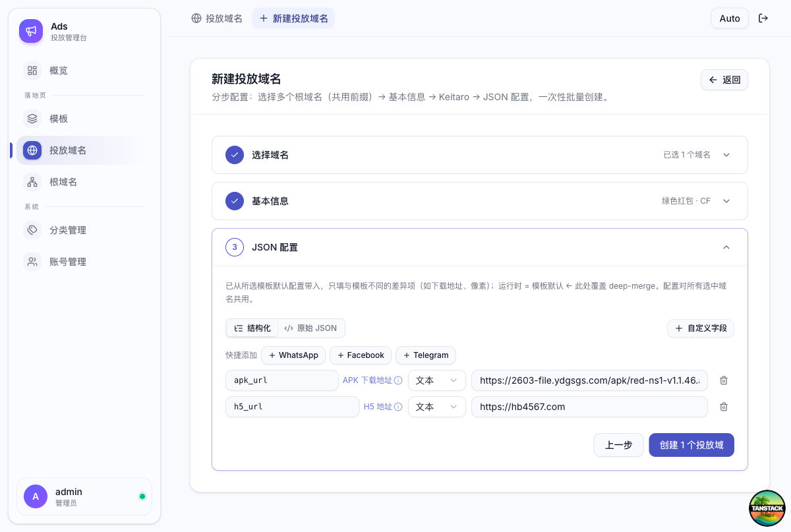Viewport: 791px width, 532px height.
Task: Go to 账号管理 account management
Action: coord(84,262)
